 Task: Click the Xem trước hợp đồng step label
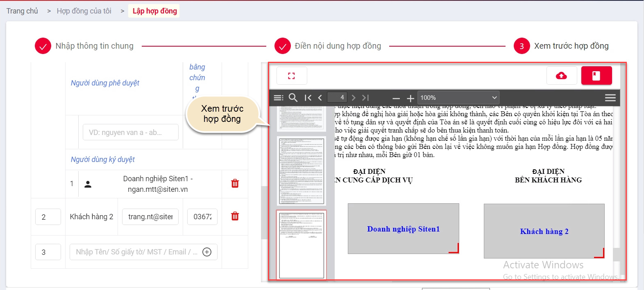571,46
